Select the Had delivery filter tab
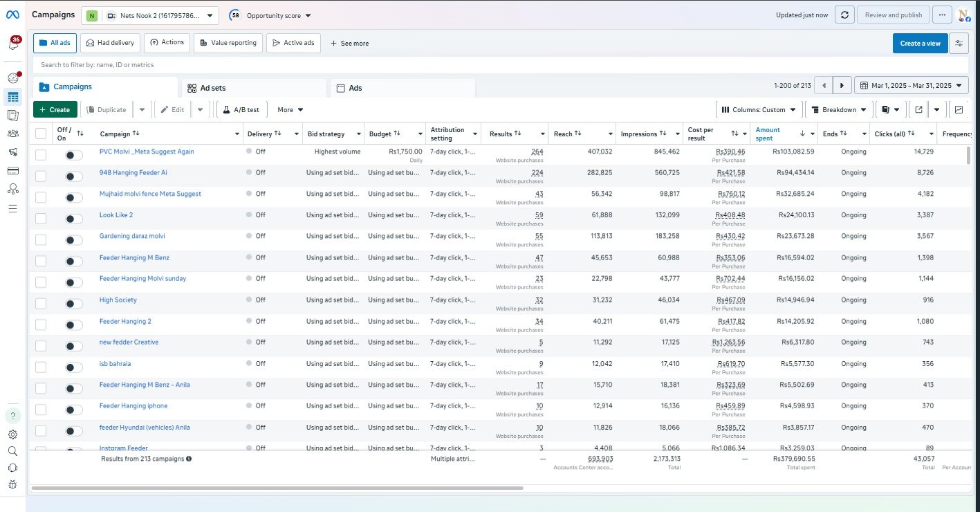Screen dimensions: 980x512 [111, 43]
